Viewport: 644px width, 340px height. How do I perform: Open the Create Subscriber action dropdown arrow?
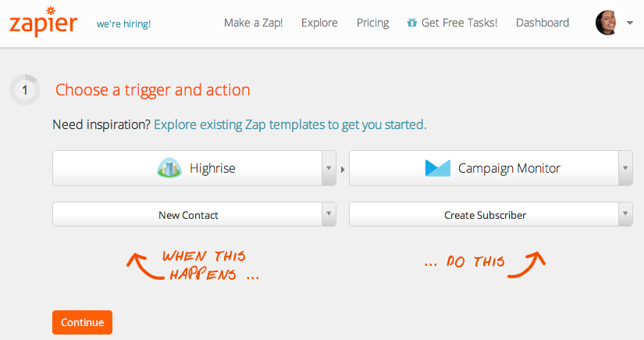click(625, 214)
